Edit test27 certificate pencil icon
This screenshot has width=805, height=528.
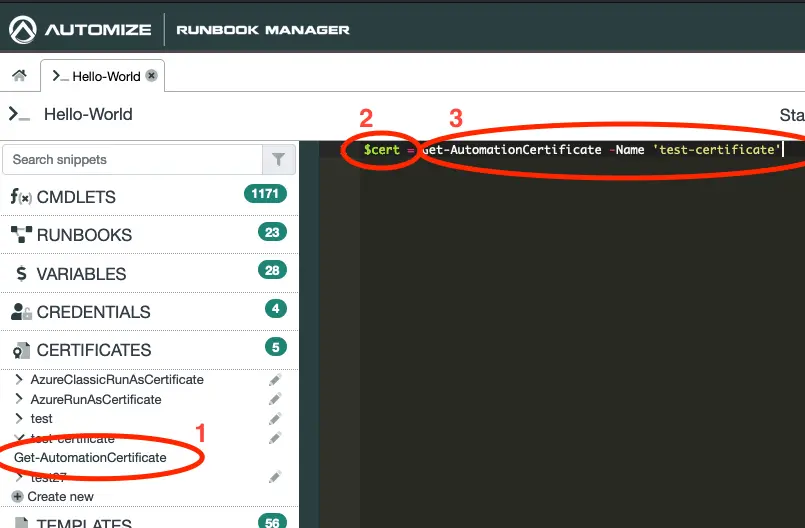point(275,477)
